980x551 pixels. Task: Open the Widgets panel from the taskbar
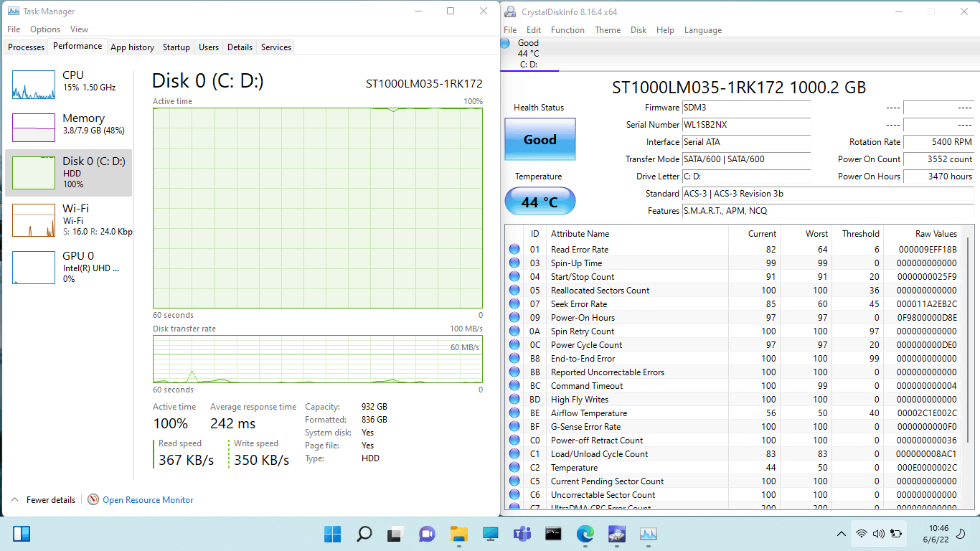[x=22, y=534]
